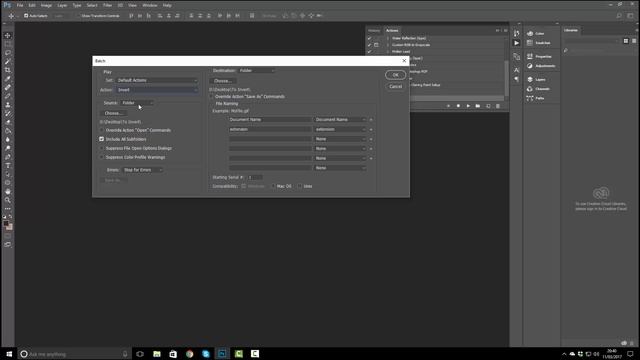Screen dimensions: 640x360
Task: Click the Cortana Ask me anything search box
Action: pyautogui.click(x=75, y=354)
